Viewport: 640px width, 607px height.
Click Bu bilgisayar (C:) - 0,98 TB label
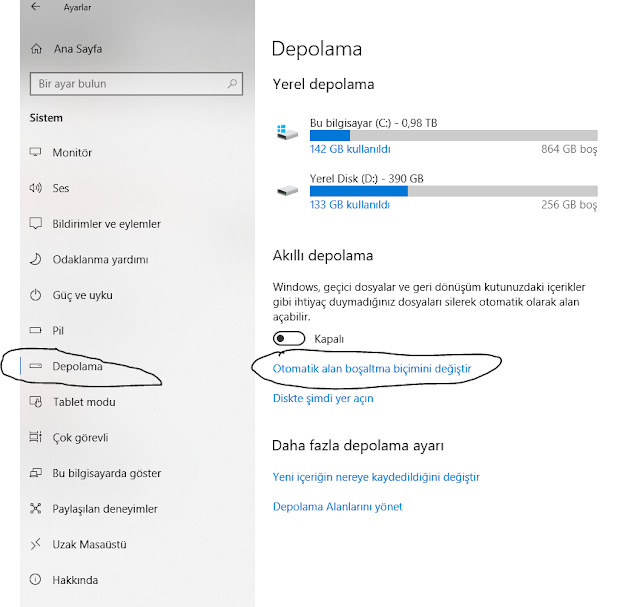[x=373, y=123]
